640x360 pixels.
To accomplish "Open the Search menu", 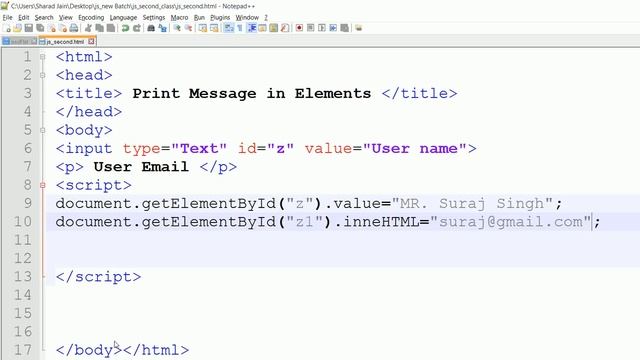I will pyautogui.click(x=44, y=18).
